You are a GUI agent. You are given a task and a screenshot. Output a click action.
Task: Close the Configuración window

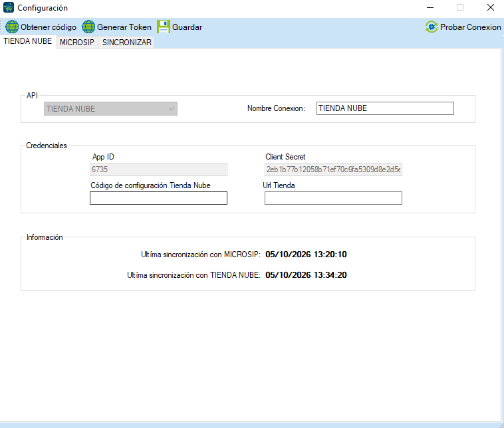(491, 7)
